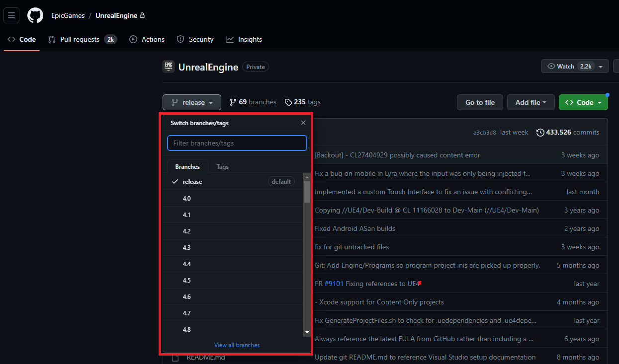Open UnrealEngine repository title link
Screen dimensions: 619x364
208,67
